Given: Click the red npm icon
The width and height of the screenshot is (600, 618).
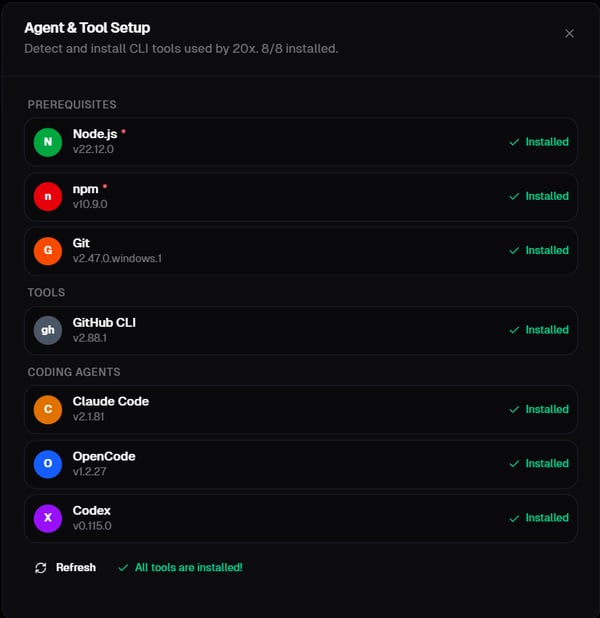Looking at the screenshot, I should coord(48,196).
